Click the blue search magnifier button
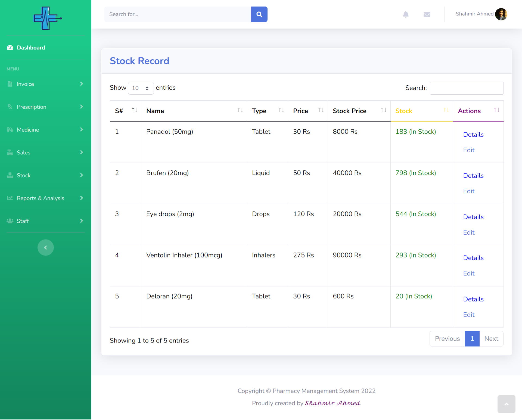The image size is (522, 420). (x=259, y=14)
